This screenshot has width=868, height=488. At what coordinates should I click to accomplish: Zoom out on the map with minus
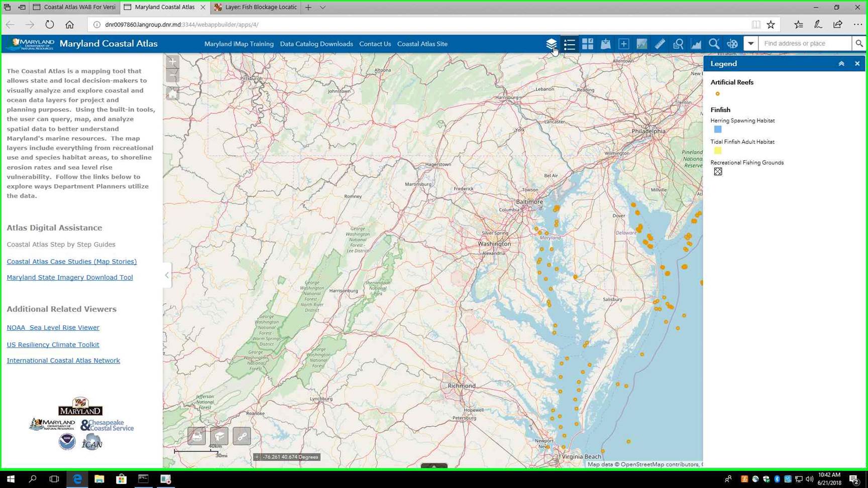(x=172, y=76)
